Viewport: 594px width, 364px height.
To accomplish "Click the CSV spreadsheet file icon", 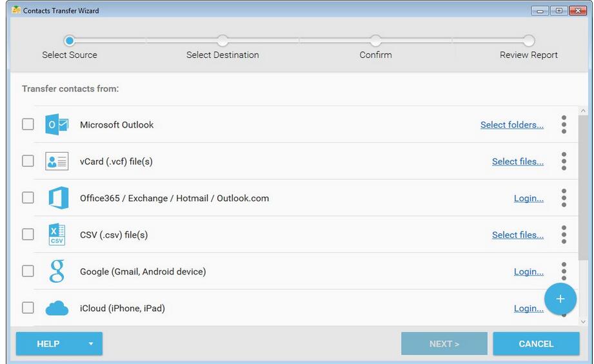I will coord(57,235).
